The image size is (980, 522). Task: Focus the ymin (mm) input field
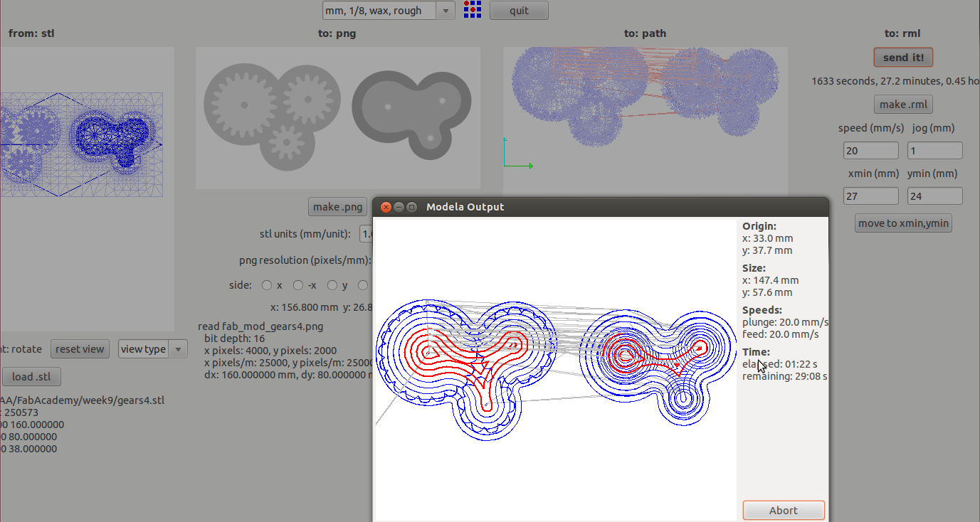[935, 196]
